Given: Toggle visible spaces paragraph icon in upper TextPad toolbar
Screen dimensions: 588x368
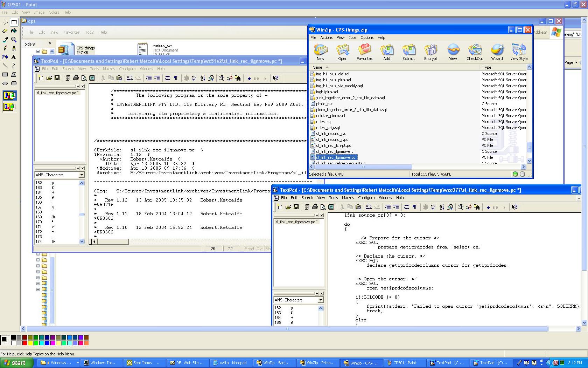Looking at the screenshot, I should pos(176,78).
